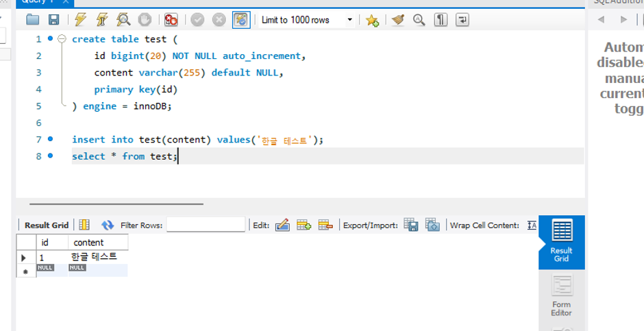Export recordset to an external file
The image size is (644, 331).
411,225
